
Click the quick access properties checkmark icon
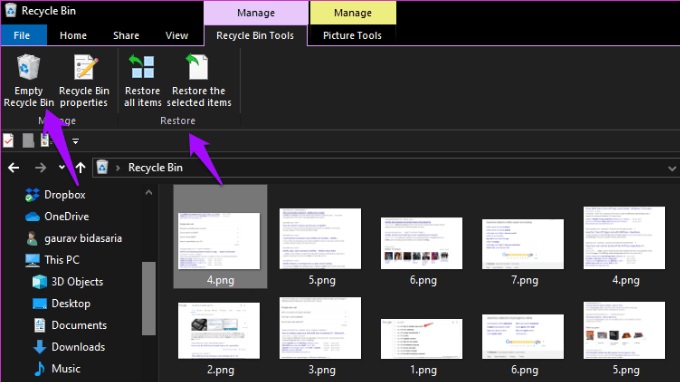tap(8, 140)
